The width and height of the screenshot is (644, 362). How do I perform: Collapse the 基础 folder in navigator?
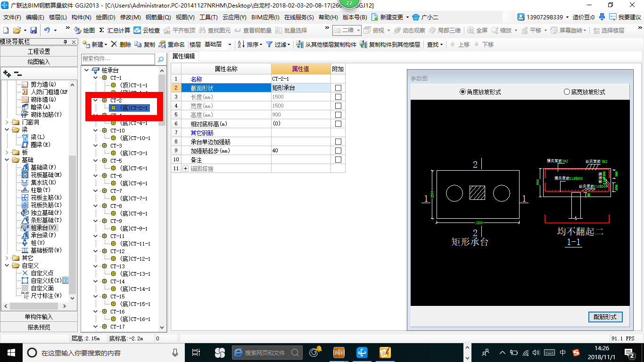coord(7,160)
